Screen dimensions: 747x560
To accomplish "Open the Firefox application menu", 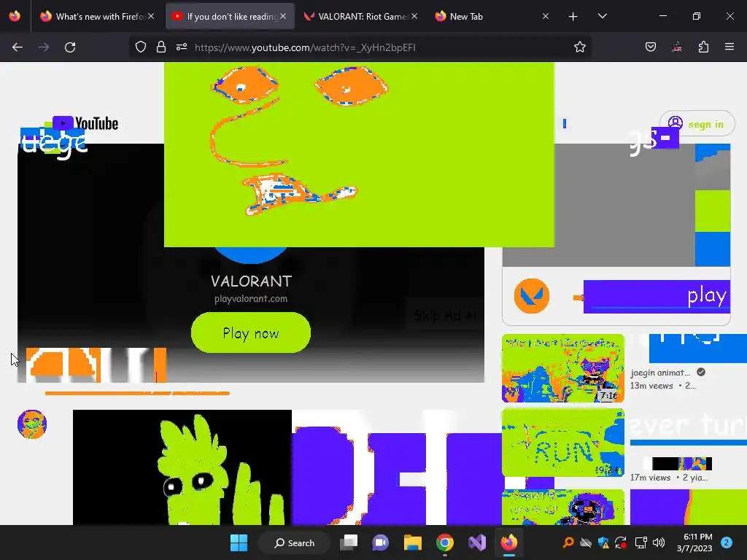I will pyautogui.click(x=729, y=47).
